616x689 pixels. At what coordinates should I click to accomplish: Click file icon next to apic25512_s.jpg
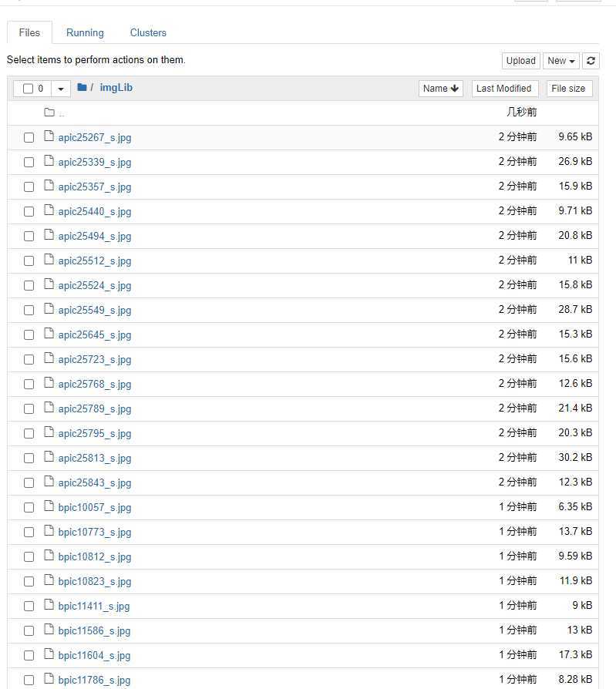tap(49, 259)
